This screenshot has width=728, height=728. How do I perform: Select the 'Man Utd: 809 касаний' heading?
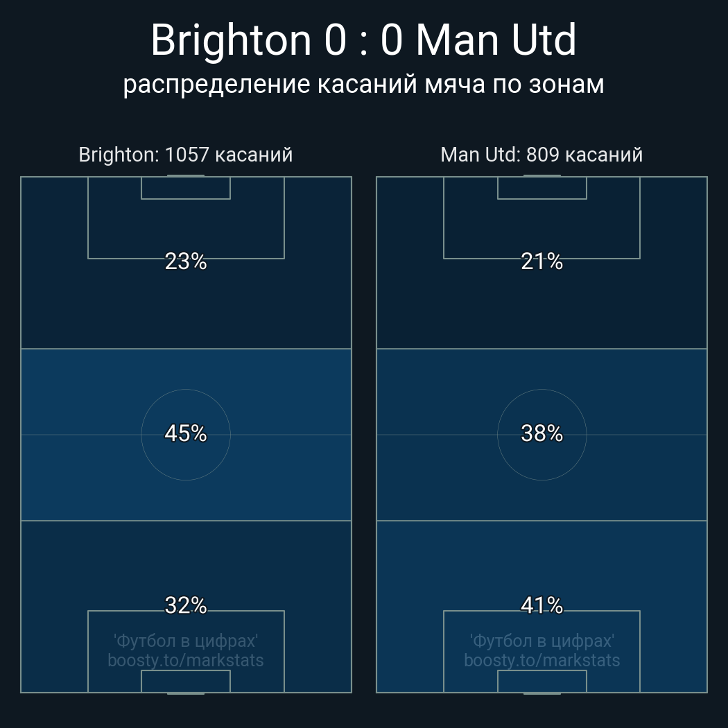tap(541, 155)
